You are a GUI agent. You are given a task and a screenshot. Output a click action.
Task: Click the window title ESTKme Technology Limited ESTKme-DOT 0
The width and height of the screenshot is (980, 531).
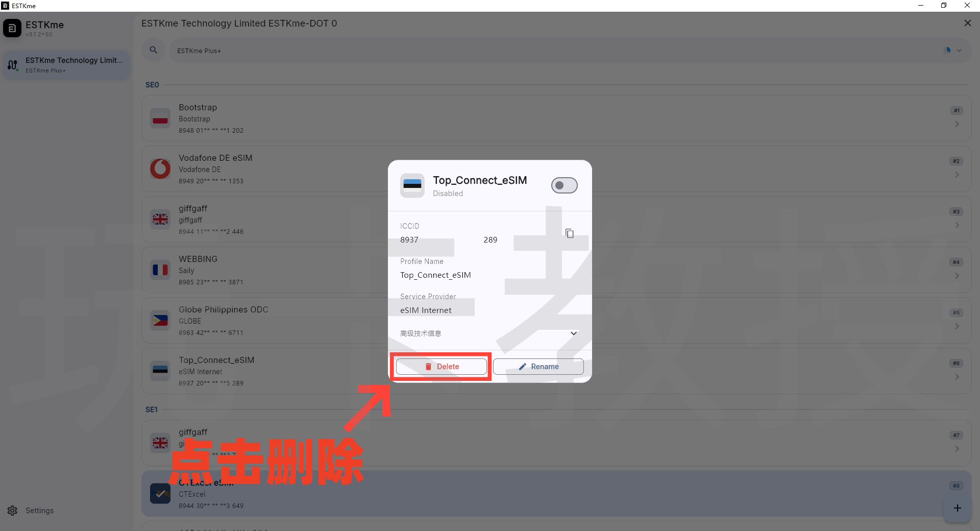pyautogui.click(x=239, y=23)
